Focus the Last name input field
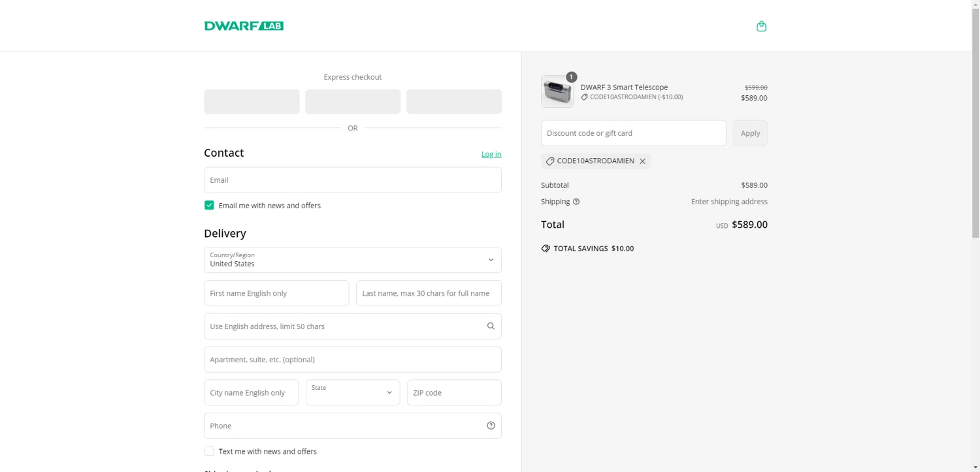 (429, 293)
